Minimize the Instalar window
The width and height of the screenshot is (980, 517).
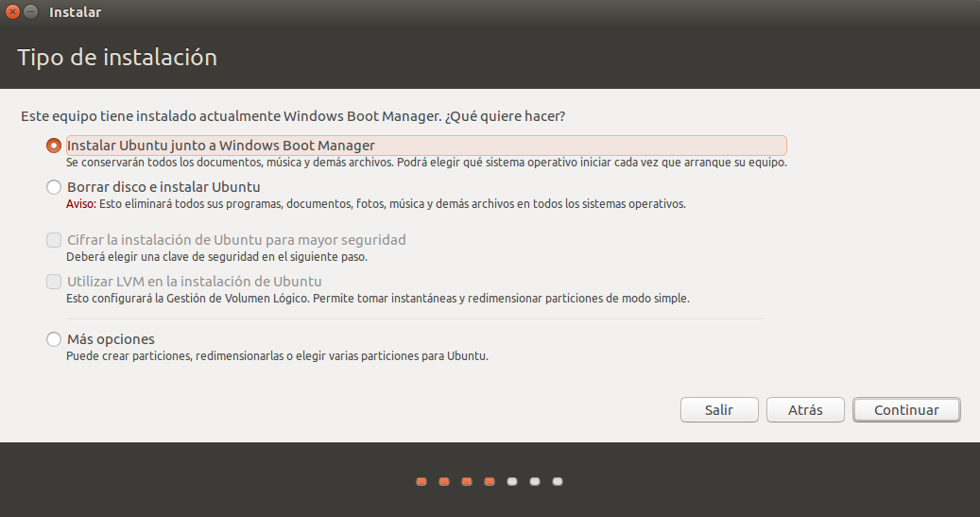[x=31, y=12]
